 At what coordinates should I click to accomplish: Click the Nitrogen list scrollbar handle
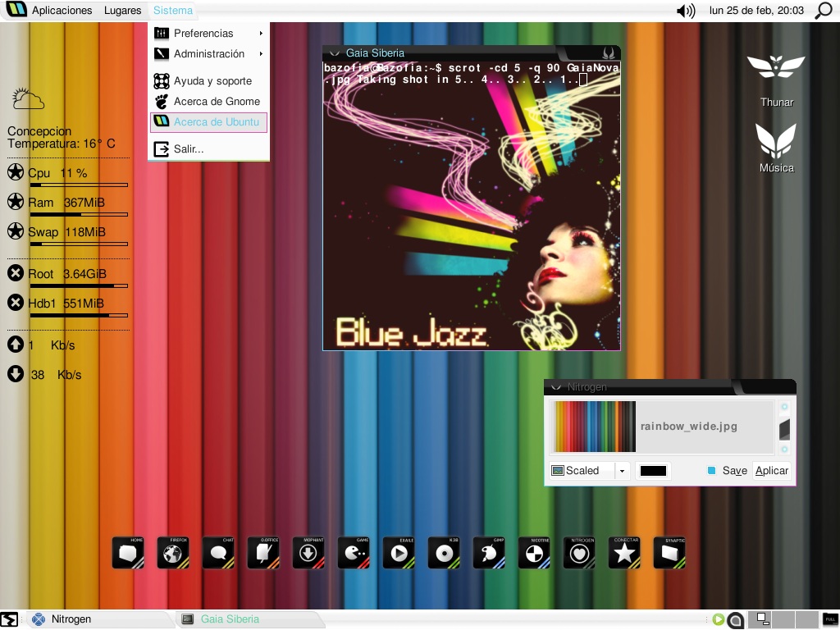click(x=784, y=428)
